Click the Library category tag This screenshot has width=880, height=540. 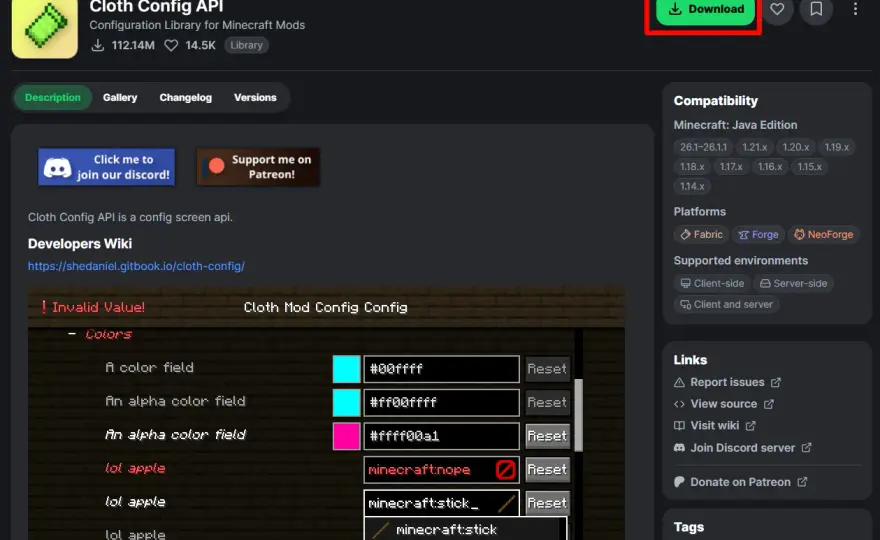pos(246,45)
